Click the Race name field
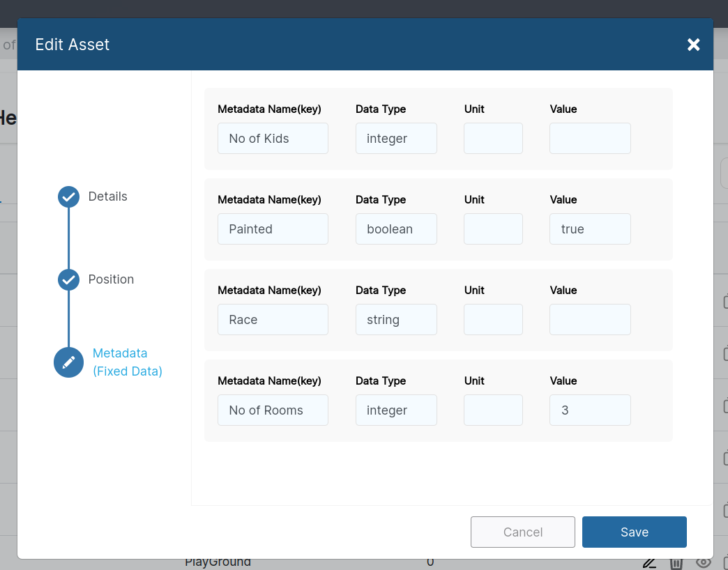The image size is (728, 570). pos(273,320)
